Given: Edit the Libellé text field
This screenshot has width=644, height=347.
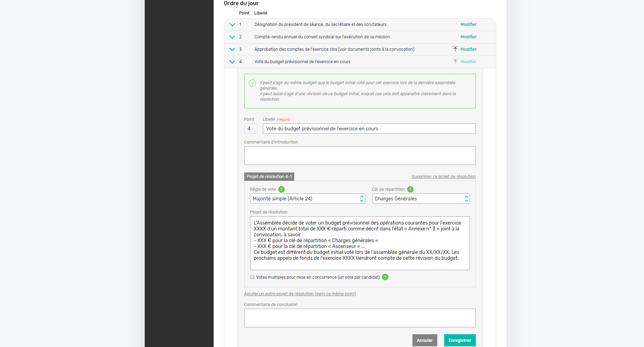Looking at the screenshot, I should 369,129.
